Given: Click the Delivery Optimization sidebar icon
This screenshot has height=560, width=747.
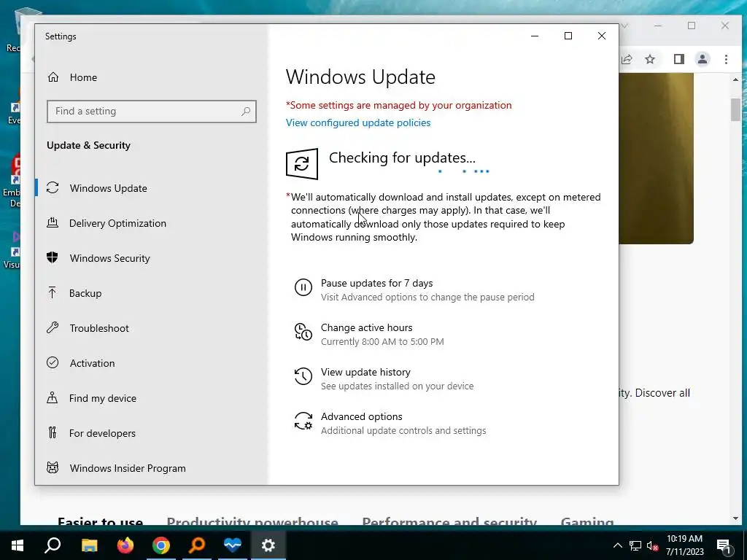Looking at the screenshot, I should 53,222.
